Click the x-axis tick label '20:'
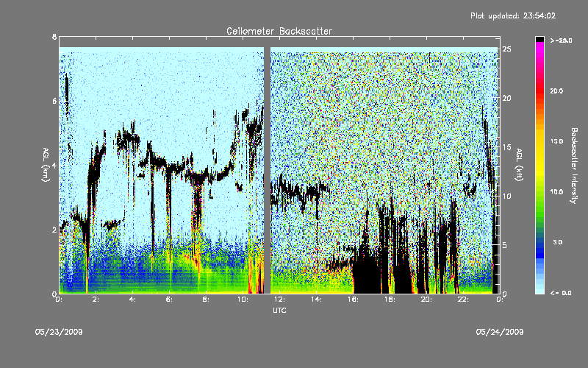 pos(426,300)
